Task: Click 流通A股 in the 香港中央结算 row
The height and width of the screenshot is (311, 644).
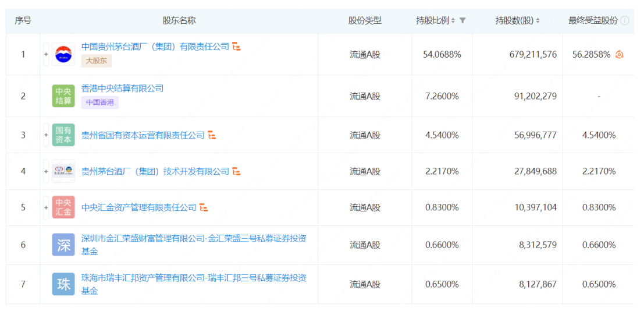Action: (365, 96)
